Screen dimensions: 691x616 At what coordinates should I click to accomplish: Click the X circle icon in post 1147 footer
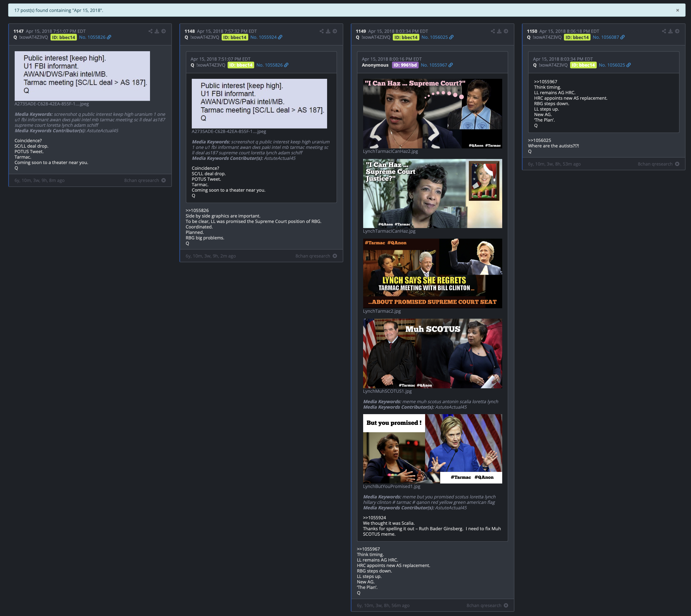click(x=164, y=180)
